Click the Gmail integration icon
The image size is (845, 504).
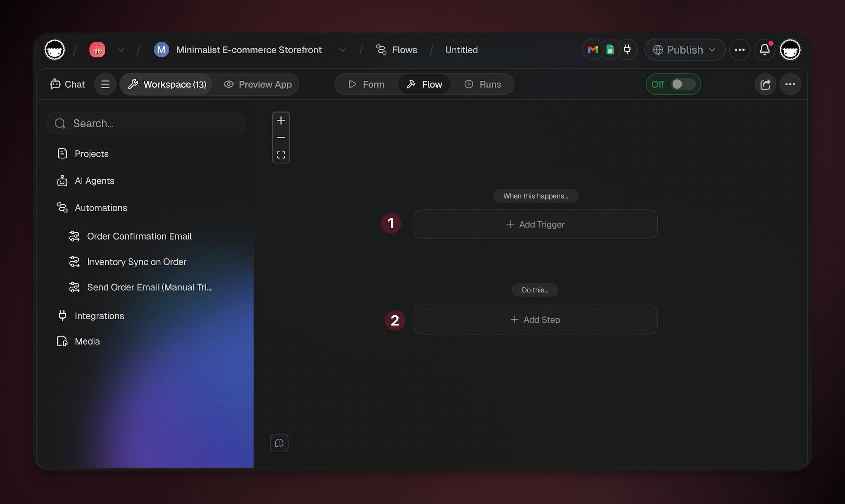(593, 50)
